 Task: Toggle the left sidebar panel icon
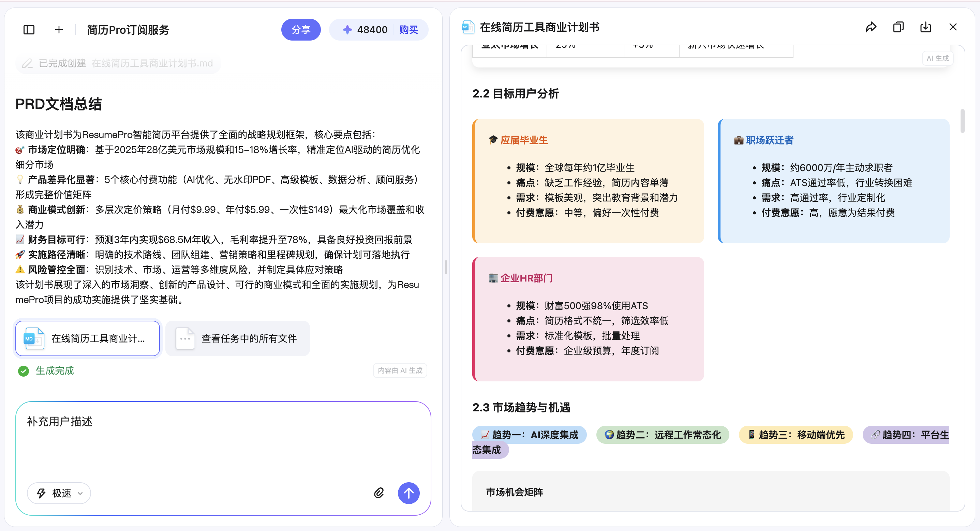[x=29, y=30]
